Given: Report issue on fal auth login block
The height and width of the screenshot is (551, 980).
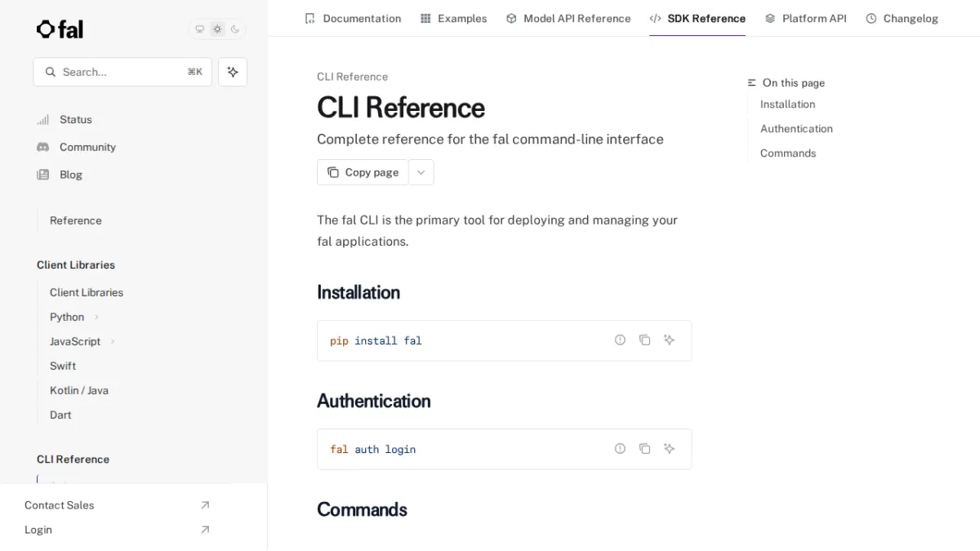Looking at the screenshot, I should click(620, 448).
